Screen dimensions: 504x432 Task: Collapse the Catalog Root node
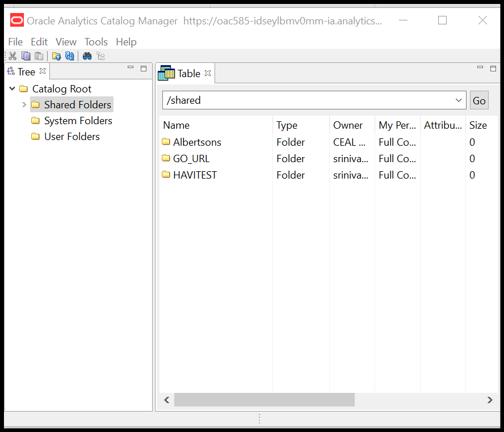tap(12, 88)
